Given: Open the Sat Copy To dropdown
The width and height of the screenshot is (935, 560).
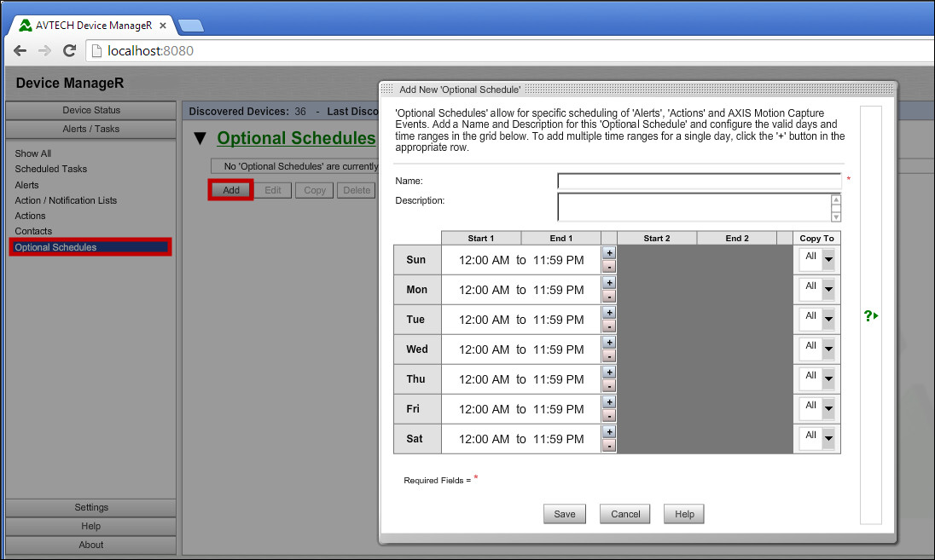Looking at the screenshot, I should coord(828,438).
